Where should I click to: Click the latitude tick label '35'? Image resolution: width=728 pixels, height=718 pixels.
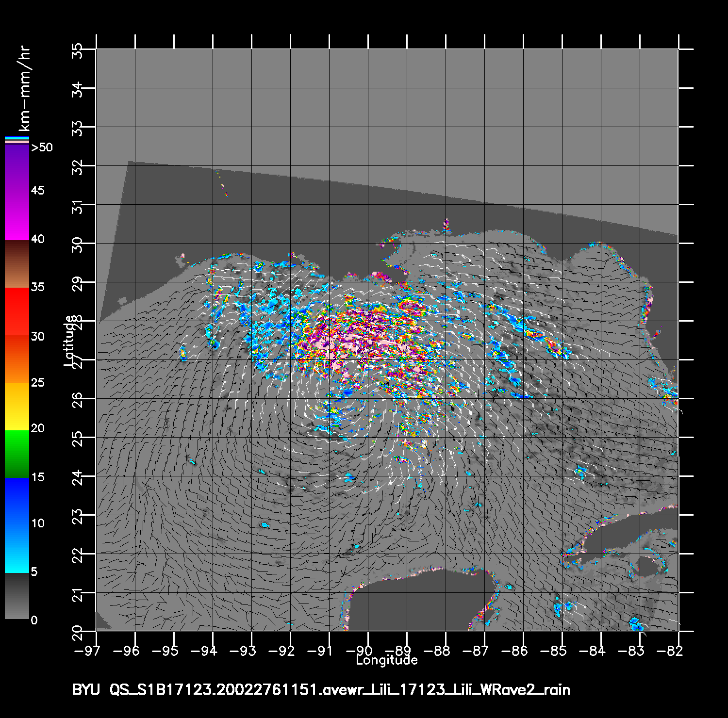pyautogui.click(x=77, y=50)
